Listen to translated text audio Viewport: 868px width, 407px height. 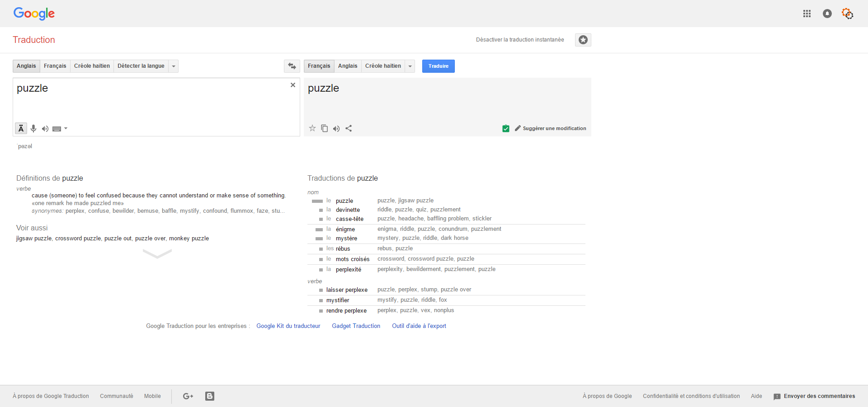336,129
